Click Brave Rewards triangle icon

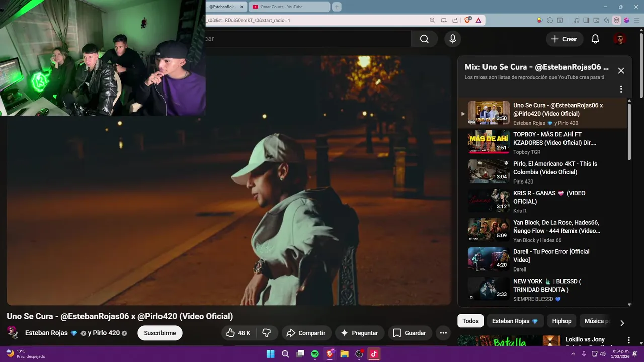478,20
